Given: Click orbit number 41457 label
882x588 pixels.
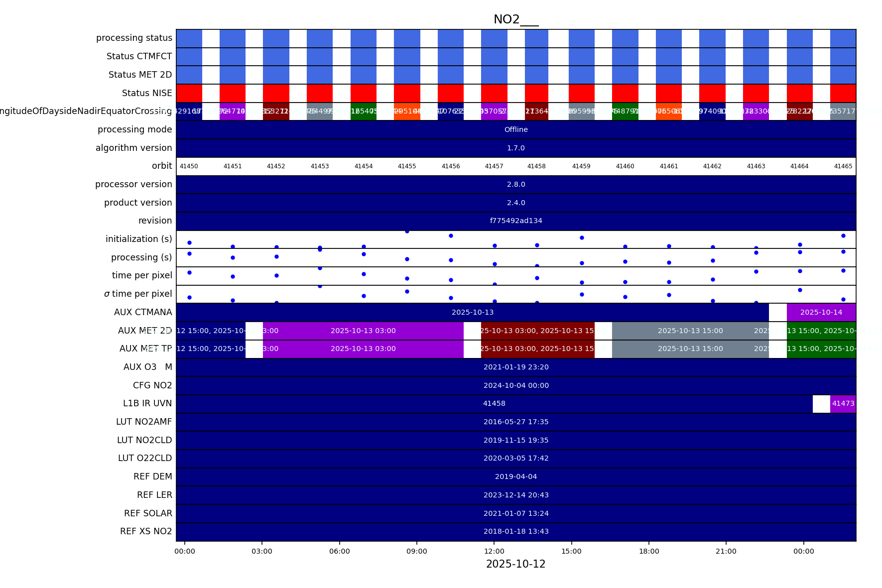Looking at the screenshot, I should 494,166.
